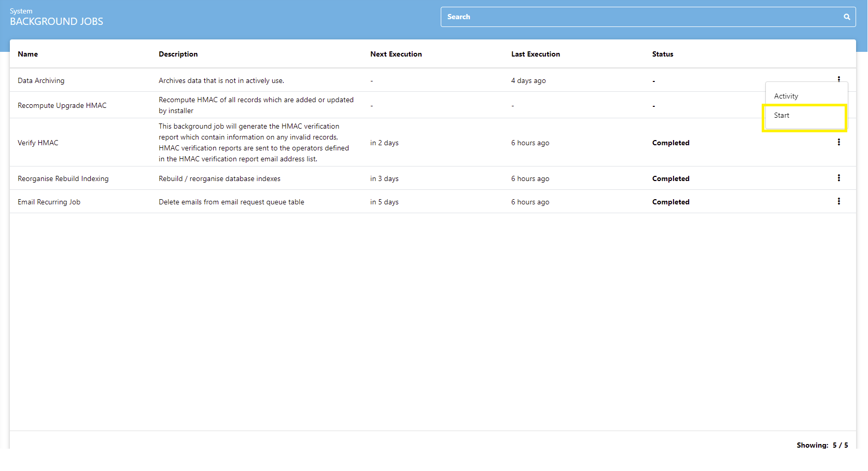Focus the Search input field

(x=638, y=17)
